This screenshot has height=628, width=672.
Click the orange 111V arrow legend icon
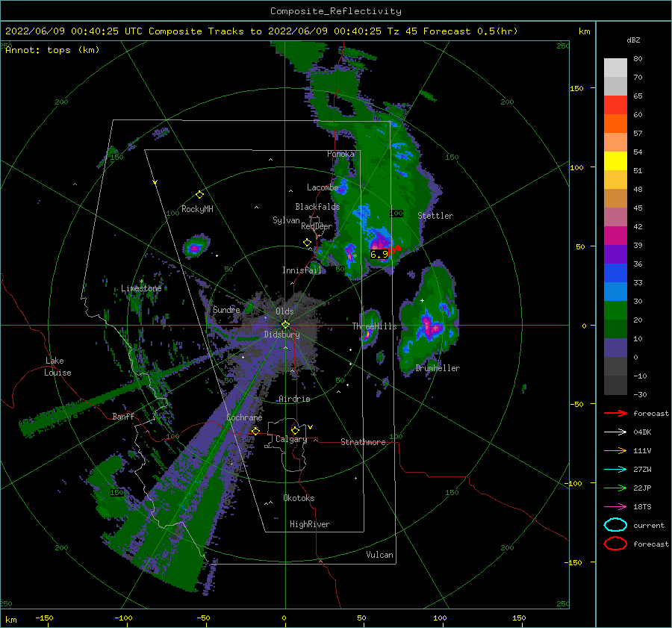(x=615, y=450)
